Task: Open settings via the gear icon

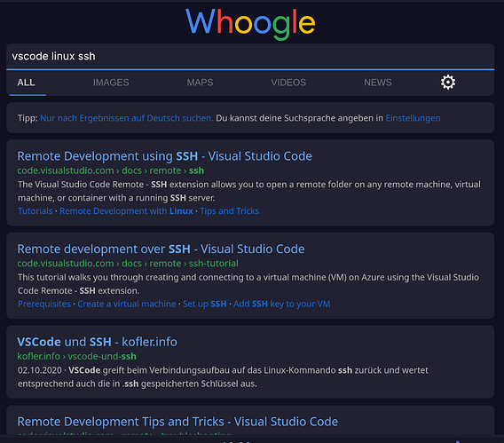Action: click(x=448, y=83)
